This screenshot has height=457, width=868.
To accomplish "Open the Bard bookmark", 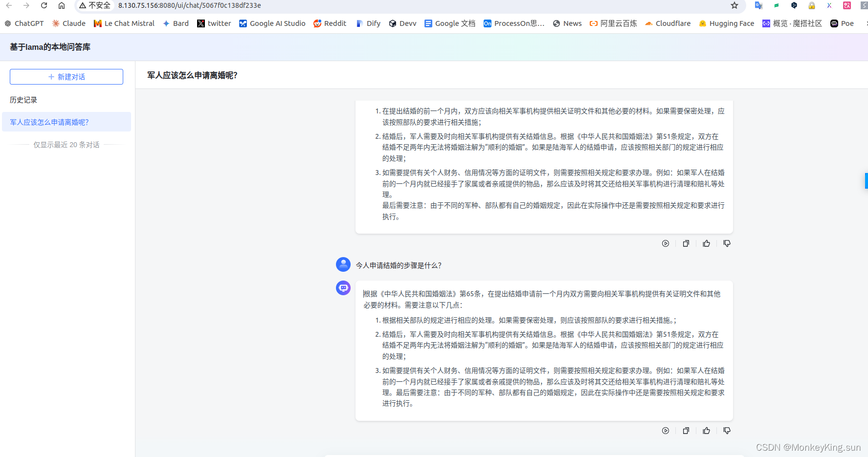I will (x=176, y=23).
